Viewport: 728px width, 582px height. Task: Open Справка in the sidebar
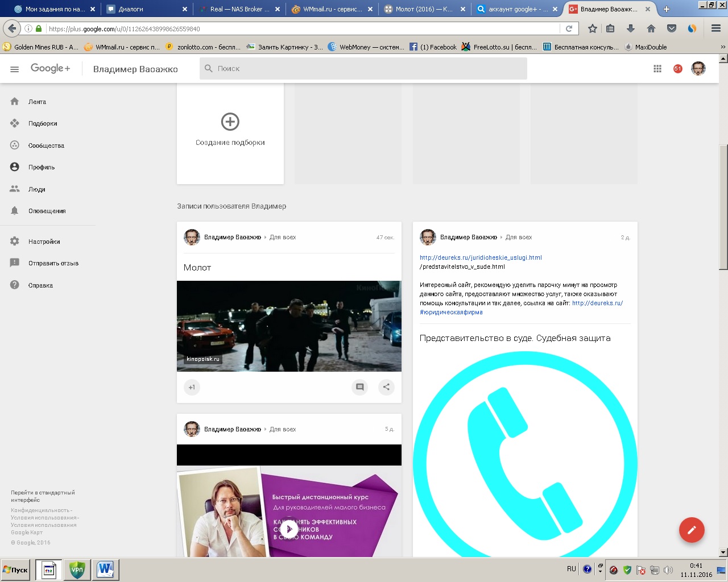tap(41, 285)
